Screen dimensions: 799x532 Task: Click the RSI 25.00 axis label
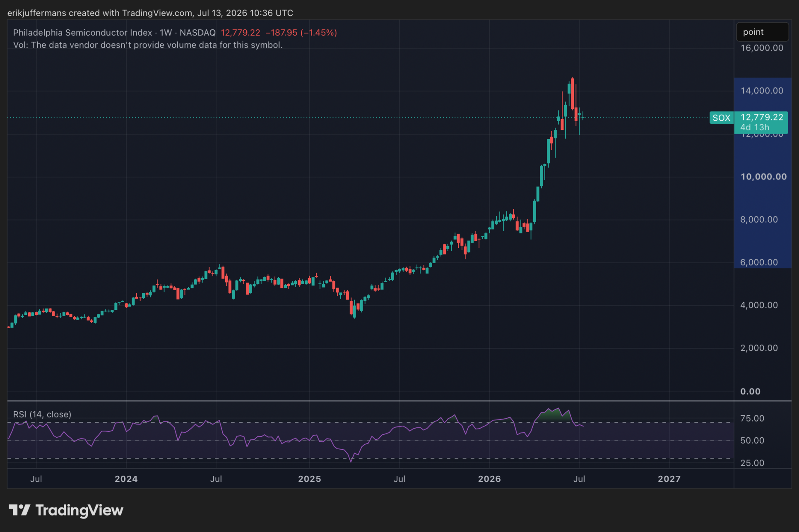point(752,463)
